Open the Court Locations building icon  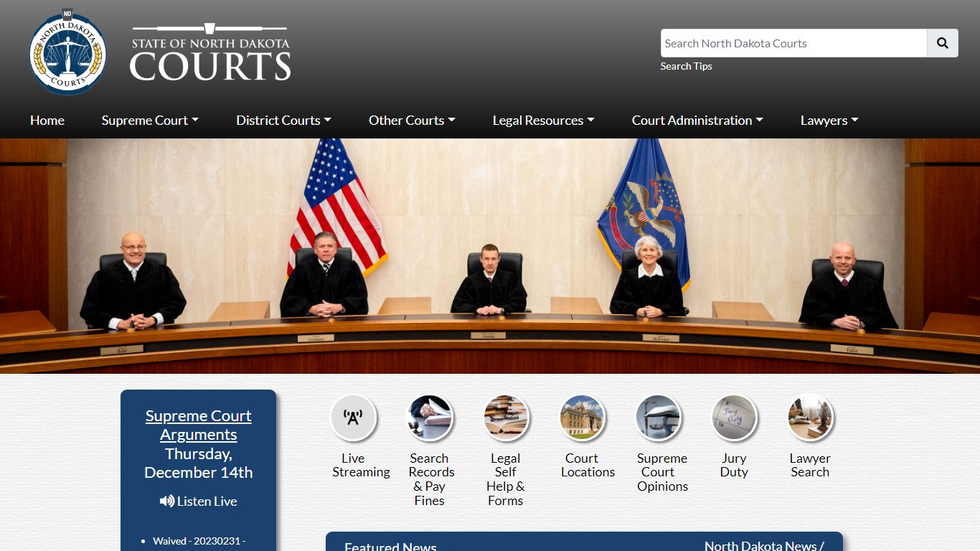[x=582, y=418]
